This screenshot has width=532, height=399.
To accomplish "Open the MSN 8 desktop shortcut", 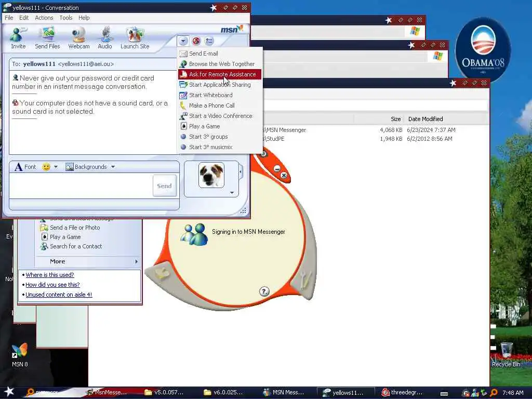I will click(20, 355).
